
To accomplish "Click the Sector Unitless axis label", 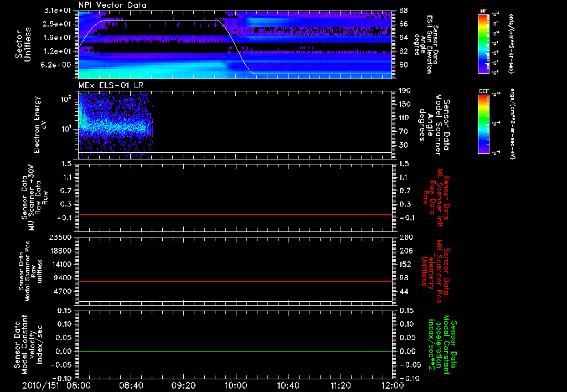I will click(x=23, y=44).
